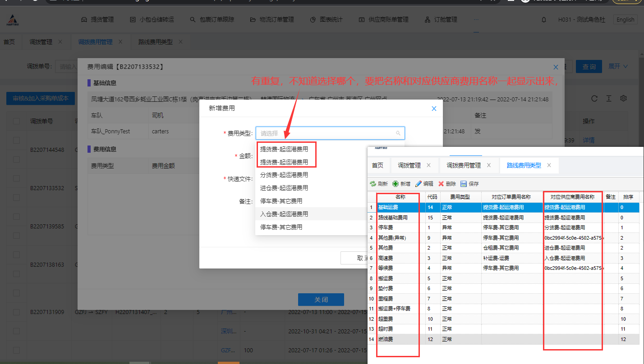Expand the 展开 search filters
Screen dimensions: 644x364
618,67
